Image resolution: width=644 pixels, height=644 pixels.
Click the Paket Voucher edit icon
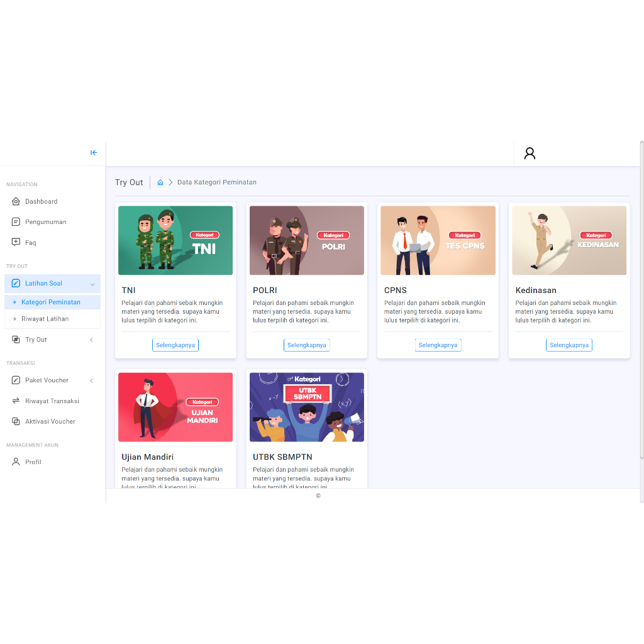(16, 380)
